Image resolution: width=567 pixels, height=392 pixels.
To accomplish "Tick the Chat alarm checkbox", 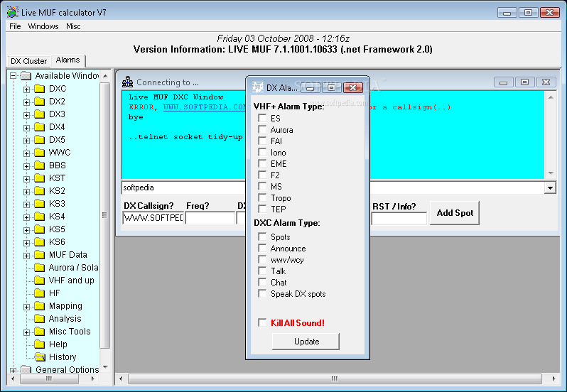I will pyautogui.click(x=262, y=282).
